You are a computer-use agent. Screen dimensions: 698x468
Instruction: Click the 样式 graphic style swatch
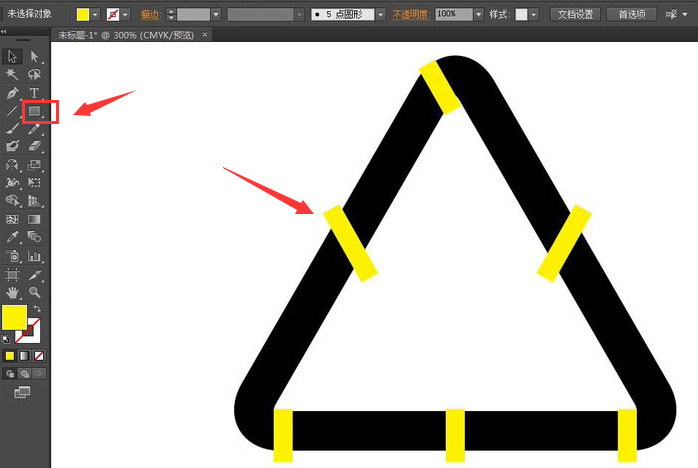(x=521, y=15)
